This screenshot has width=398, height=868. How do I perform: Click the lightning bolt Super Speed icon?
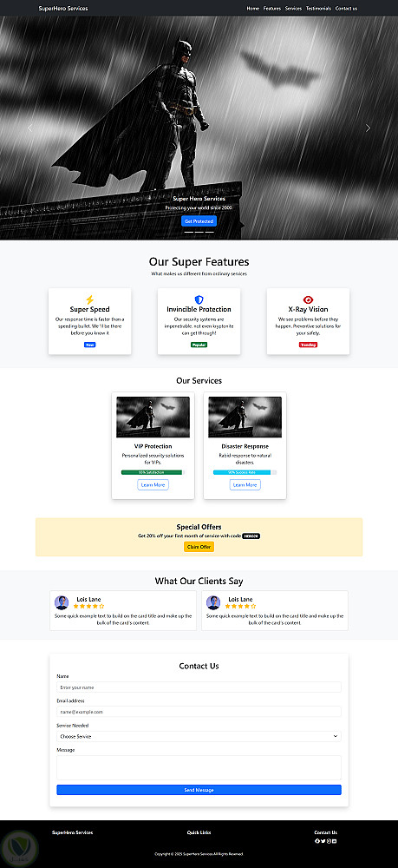point(89,299)
